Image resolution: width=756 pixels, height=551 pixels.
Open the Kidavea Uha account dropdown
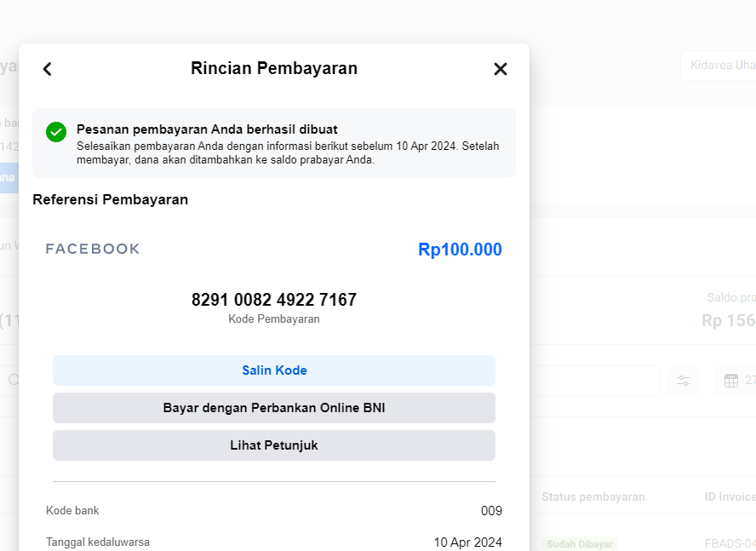click(719, 65)
